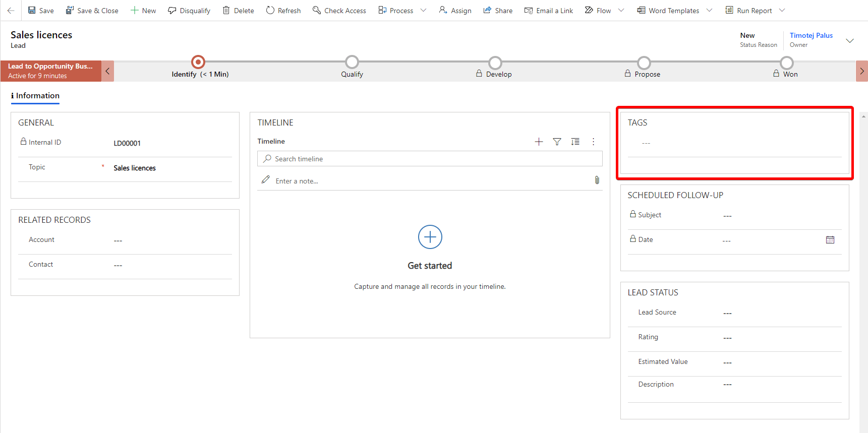The height and width of the screenshot is (433, 868).
Task: Disqualify this lead
Action: coord(189,10)
